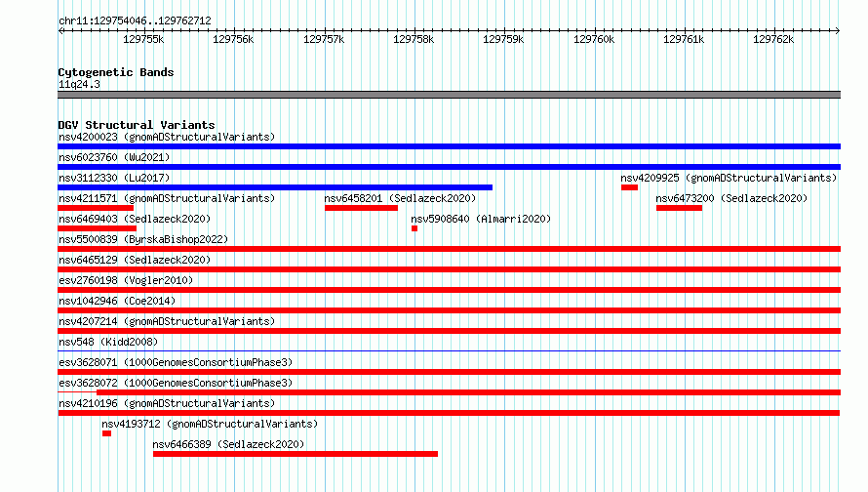This screenshot has width=868, height=492.
Task: Select the blue bar under nsv3112330
Action: pyautogui.click(x=275, y=187)
